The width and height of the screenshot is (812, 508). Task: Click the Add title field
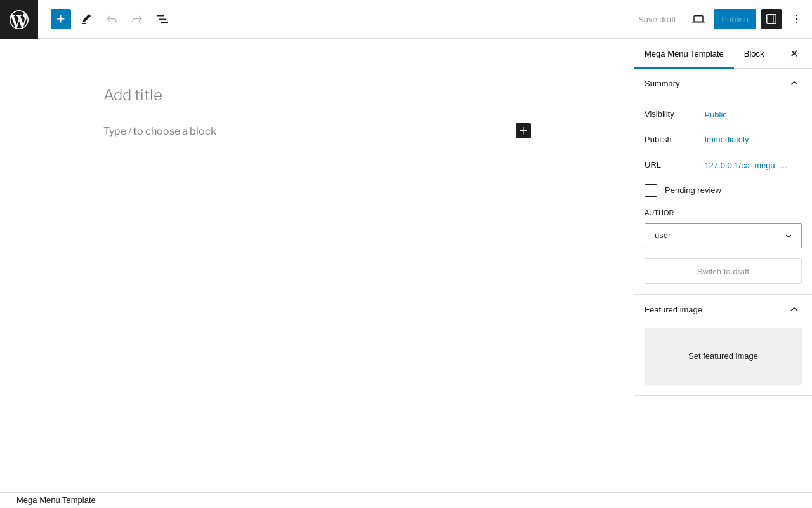[x=317, y=95]
